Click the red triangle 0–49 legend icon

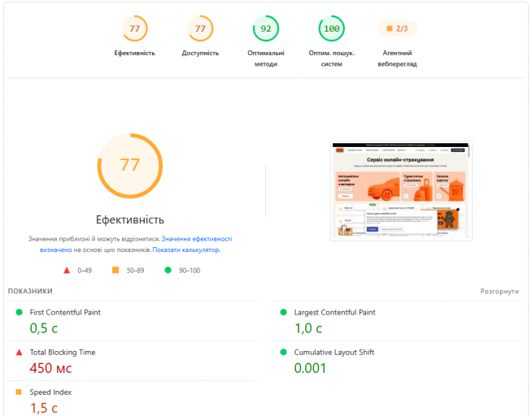click(67, 271)
